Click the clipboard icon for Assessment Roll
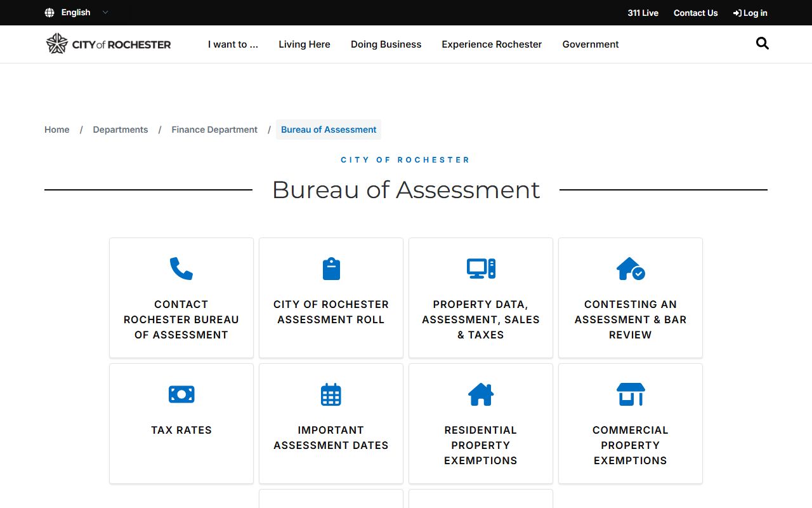This screenshot has height=508, width=812. click(331, 269)
